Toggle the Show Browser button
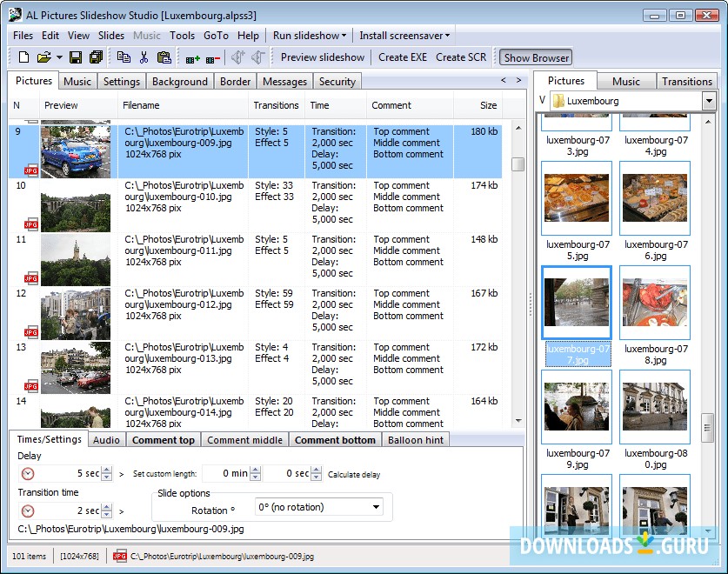Image resolution: width=728 pixels, height=574 pixels. tap(536, 57)
